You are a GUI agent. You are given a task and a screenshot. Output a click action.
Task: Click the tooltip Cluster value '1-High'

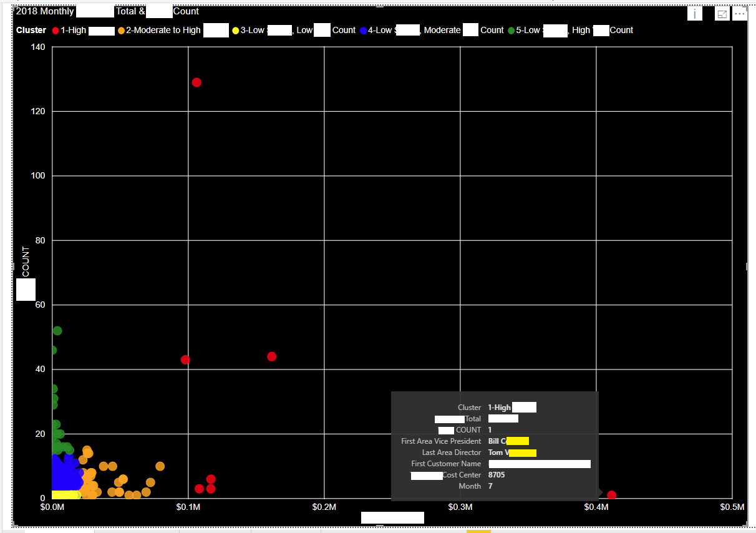(500, 408)
